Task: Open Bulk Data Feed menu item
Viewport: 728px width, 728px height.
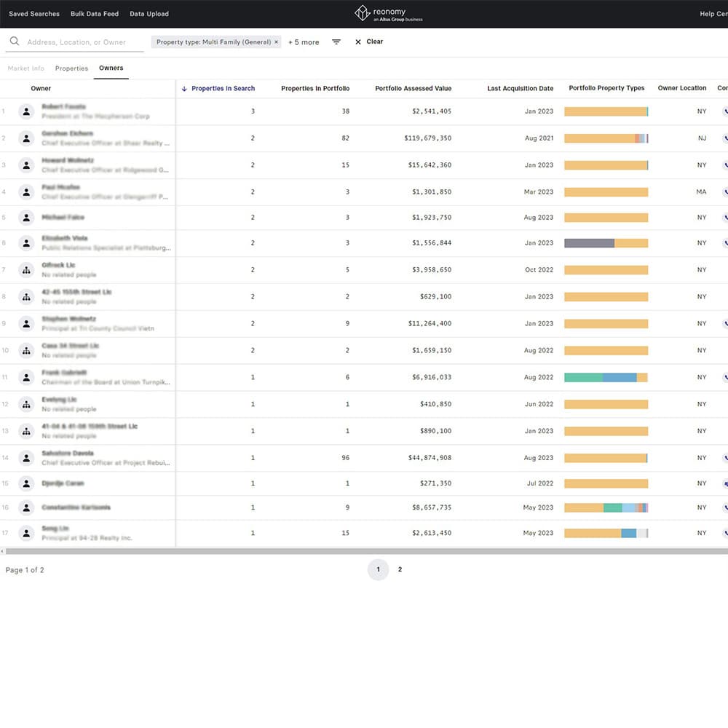Action: [94, 14]
